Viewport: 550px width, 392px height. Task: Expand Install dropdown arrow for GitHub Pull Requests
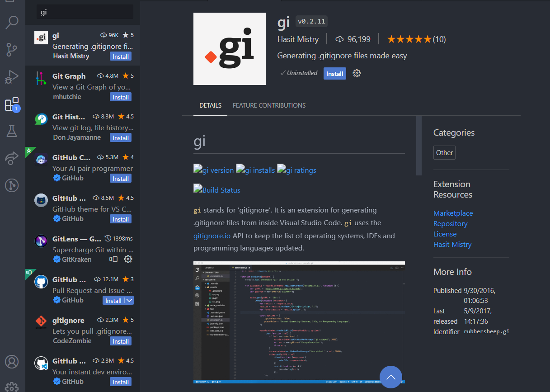pyautogui.click(x=129, y=301)
